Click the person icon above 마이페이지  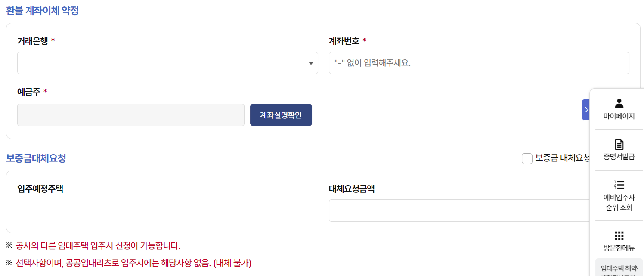pyautogui.click(x=619, y=102)
